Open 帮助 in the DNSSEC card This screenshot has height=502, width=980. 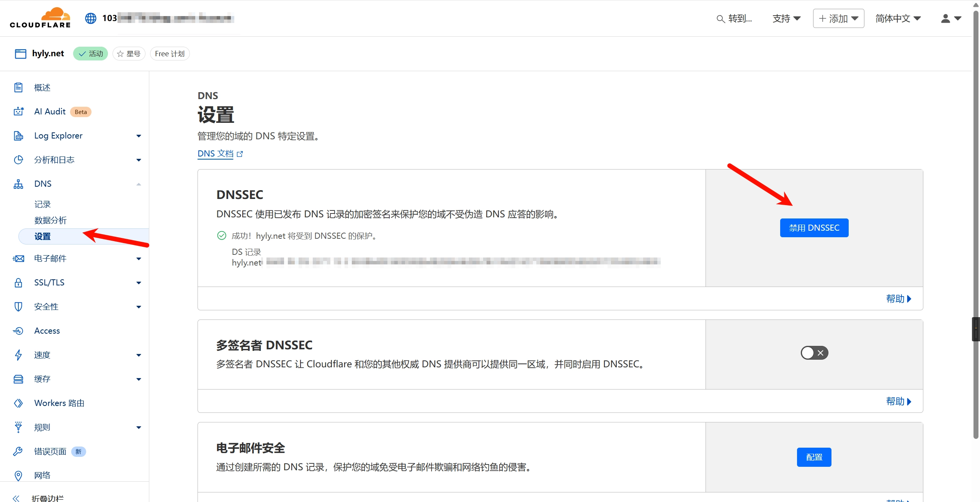pos(898,298)
